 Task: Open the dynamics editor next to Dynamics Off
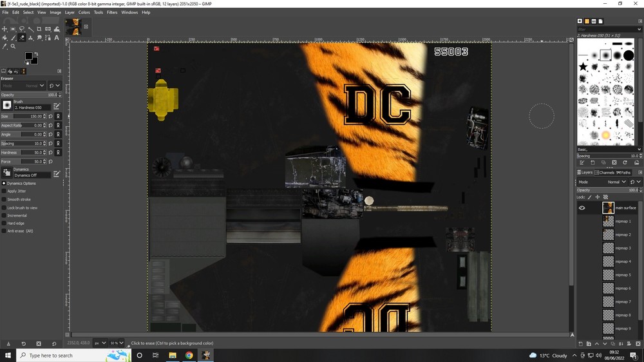[57, 174]
